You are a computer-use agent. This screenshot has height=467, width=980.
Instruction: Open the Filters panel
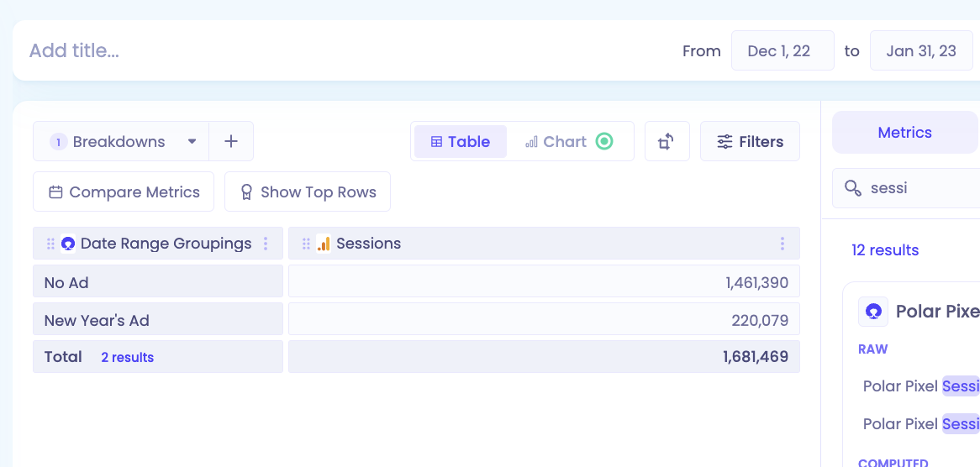pyautogui.click(x=750, y=141)
